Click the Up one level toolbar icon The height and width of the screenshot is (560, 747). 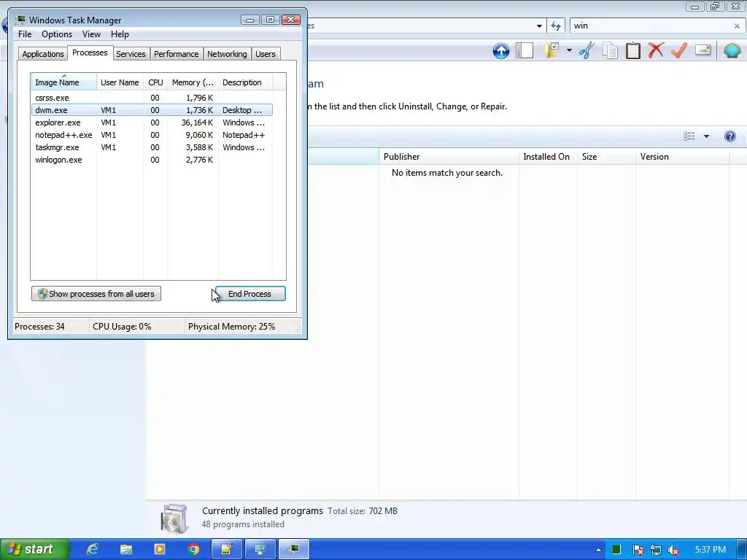[500, 50]
